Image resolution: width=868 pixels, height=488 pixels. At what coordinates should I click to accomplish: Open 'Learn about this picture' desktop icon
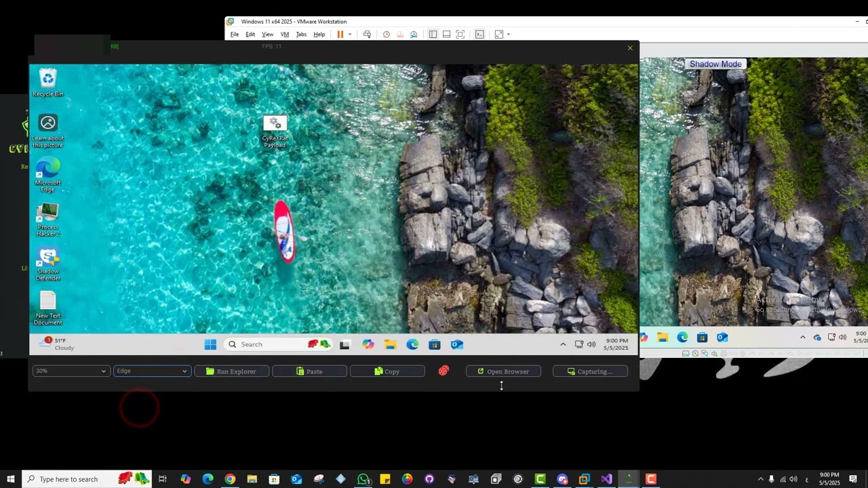pos(47,131)
